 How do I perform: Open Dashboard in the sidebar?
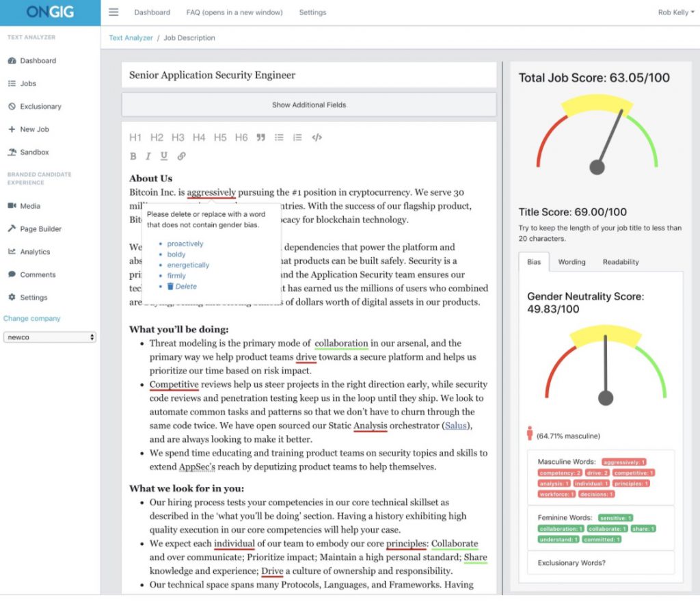pyautogui.click(x=32, y=60)
